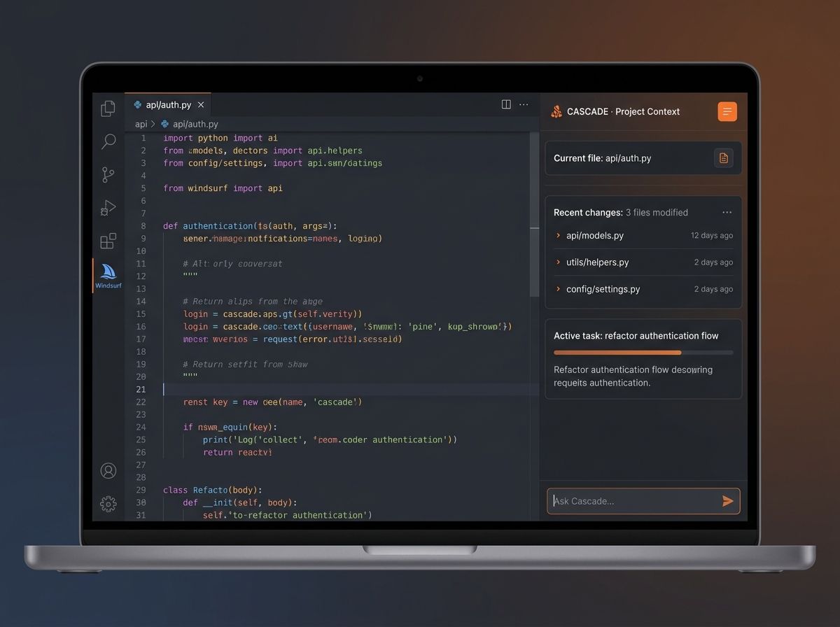
Task: Click the Python file icon on the tab
Action: [x=138, y=105]
